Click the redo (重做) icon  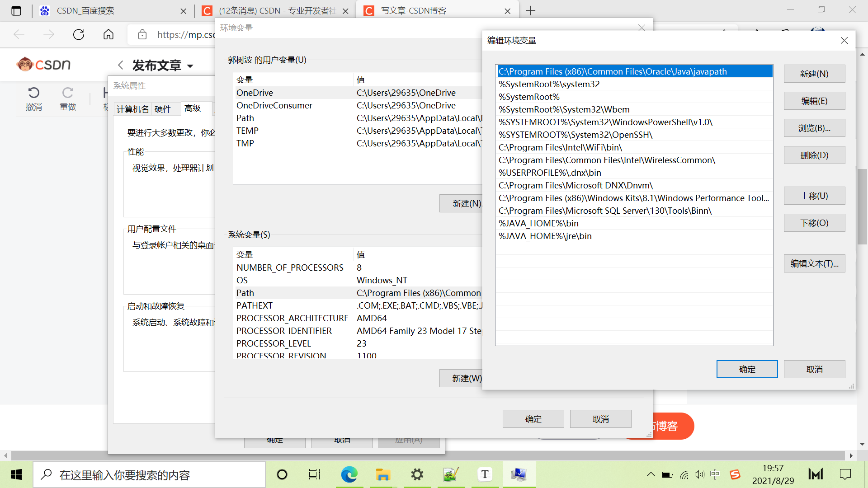click(x=68, y=93)
